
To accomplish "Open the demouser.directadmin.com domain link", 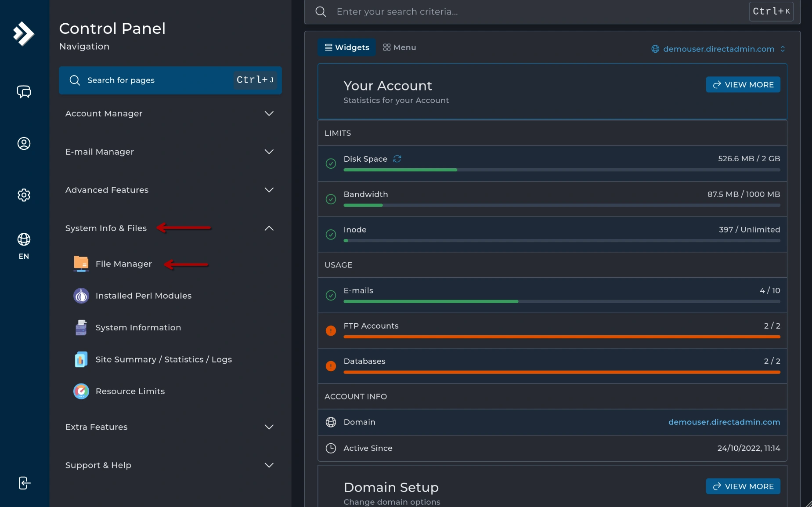I will click(723, 422).
